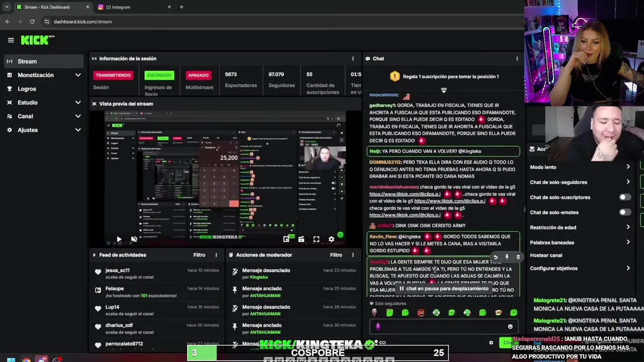Insert the red angry emote from the quick row
This screenshot has width=644, height=362.
421,313
